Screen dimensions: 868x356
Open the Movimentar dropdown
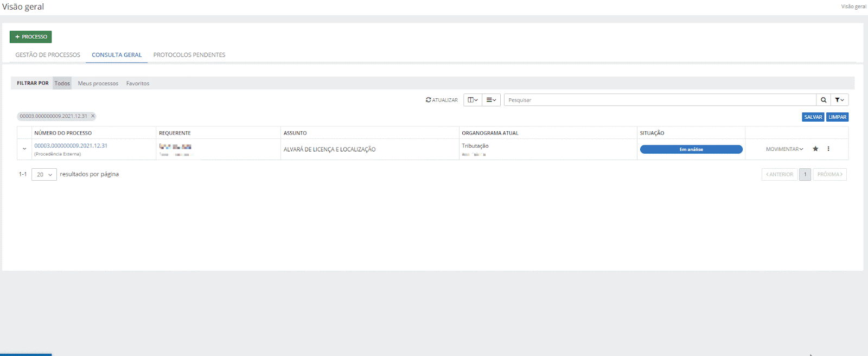coord(784,149)
